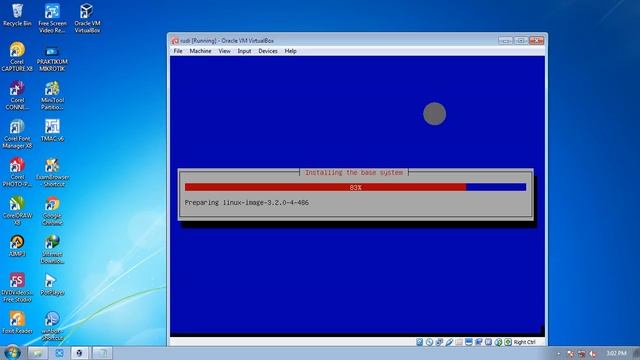640x360 pixels.
Task: Open the Input menu
Action: (244, 51)
